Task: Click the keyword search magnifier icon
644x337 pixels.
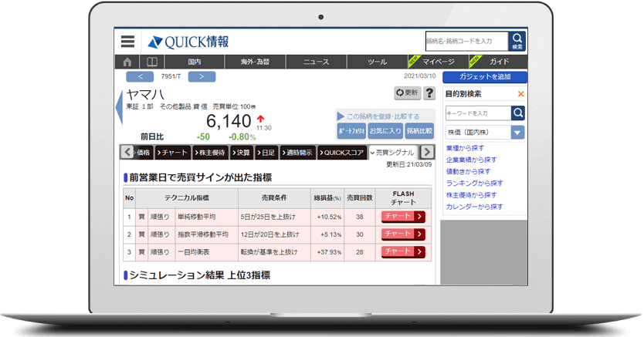Action: [x=518, y=113]
